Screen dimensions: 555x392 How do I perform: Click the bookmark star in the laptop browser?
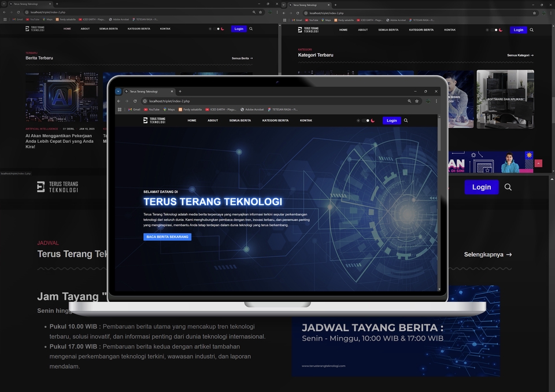tap(417, 101)
